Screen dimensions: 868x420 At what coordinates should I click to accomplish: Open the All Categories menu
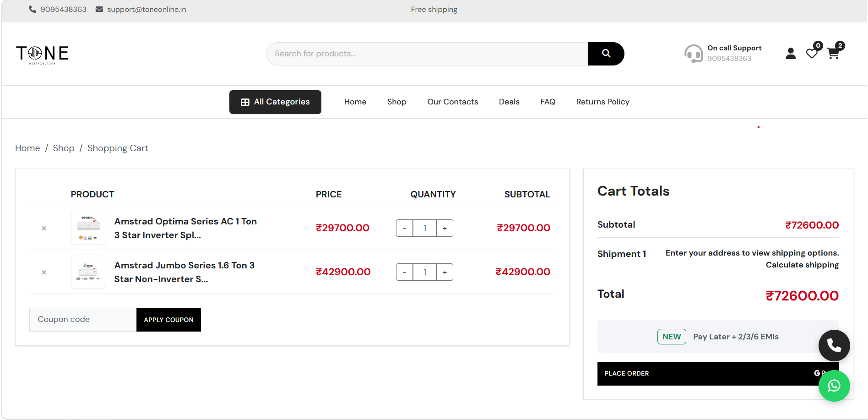point(275,102)
